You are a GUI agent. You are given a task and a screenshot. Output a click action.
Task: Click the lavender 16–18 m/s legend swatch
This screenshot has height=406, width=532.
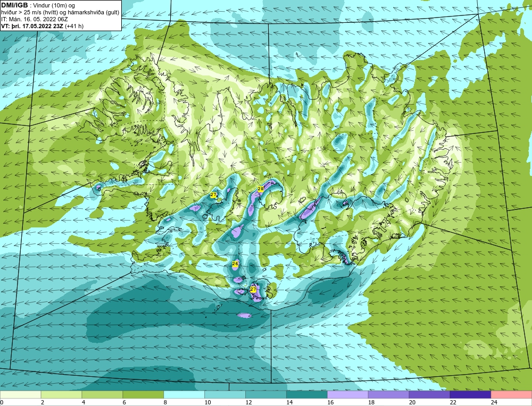(347, 394)
